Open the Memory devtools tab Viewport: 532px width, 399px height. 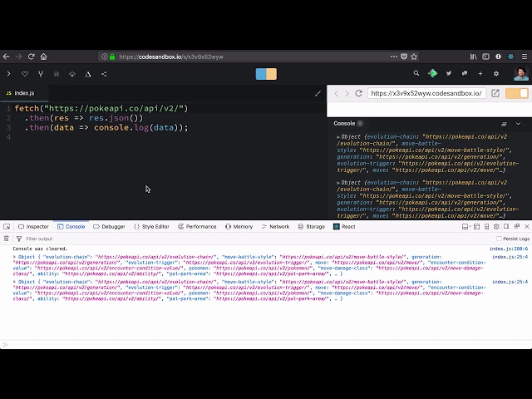point(239,227)
